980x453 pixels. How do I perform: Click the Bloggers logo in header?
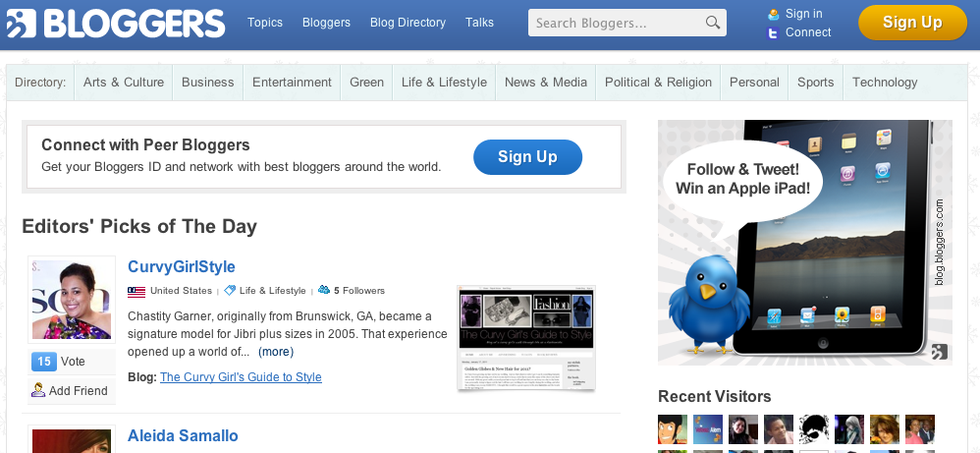tap(116, 24)
